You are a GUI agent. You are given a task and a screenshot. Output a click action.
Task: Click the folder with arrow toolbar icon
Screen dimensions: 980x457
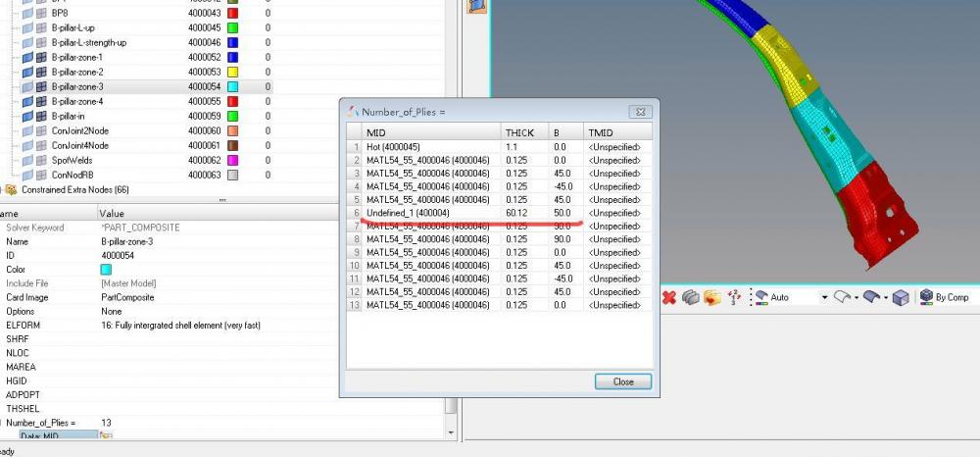pos(711,297)
